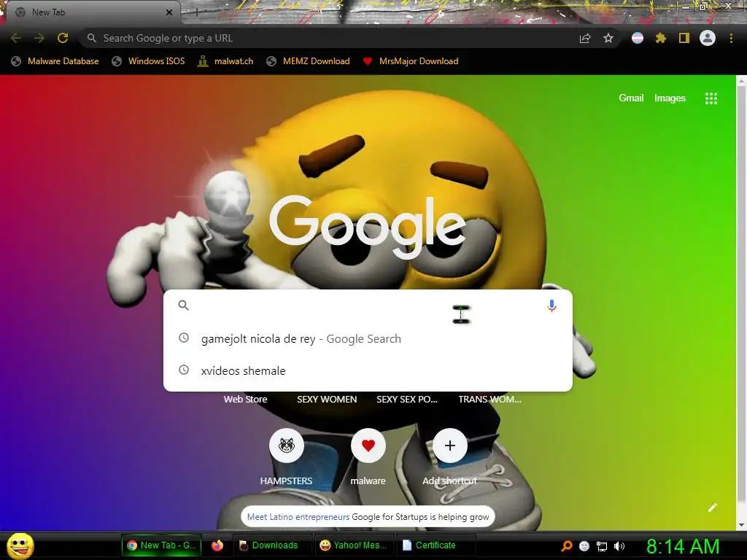Click the tray search magnifier icon

click(566, 545)
